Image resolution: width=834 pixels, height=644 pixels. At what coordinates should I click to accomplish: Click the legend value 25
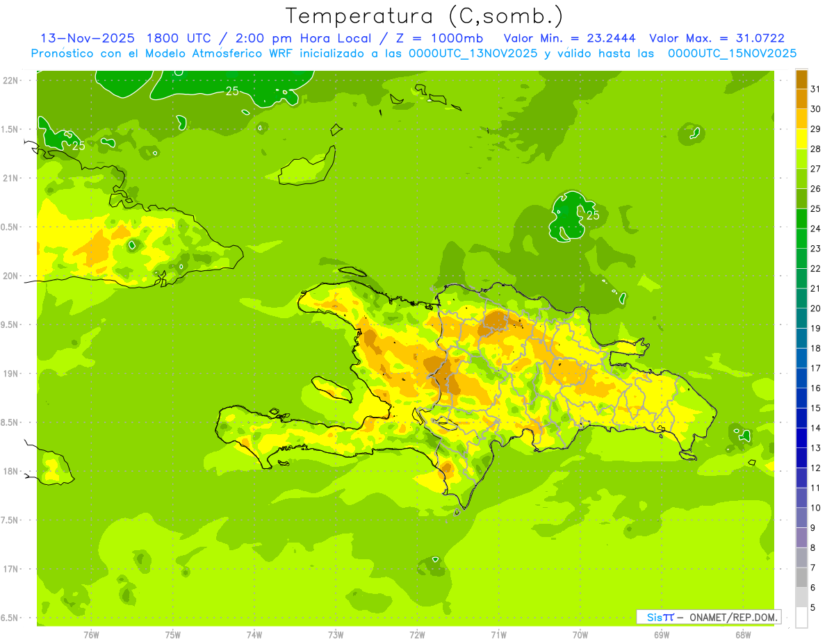[816, 208]
